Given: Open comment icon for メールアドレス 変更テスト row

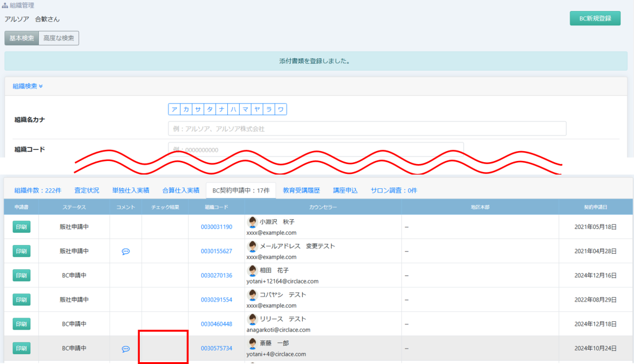Looking at the screenshot, I should click(x=126, y=251).
